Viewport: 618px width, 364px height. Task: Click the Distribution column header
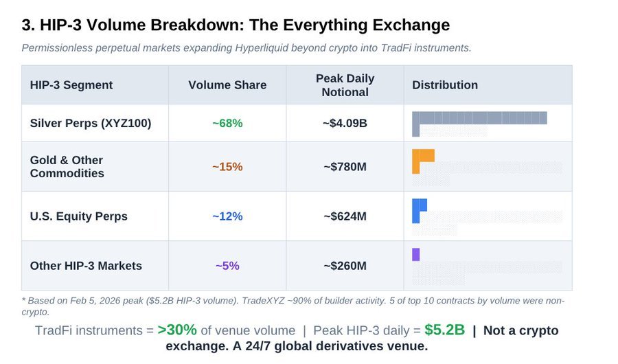445,85
